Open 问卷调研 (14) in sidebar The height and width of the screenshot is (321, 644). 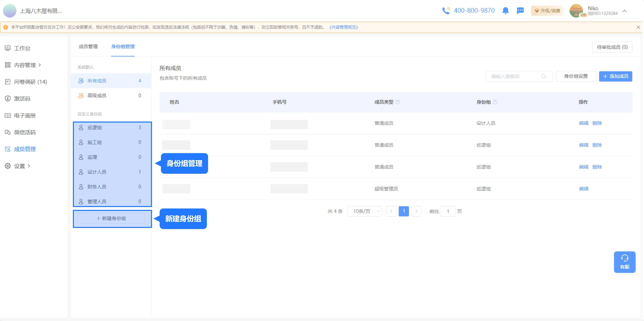click(30, 82)
